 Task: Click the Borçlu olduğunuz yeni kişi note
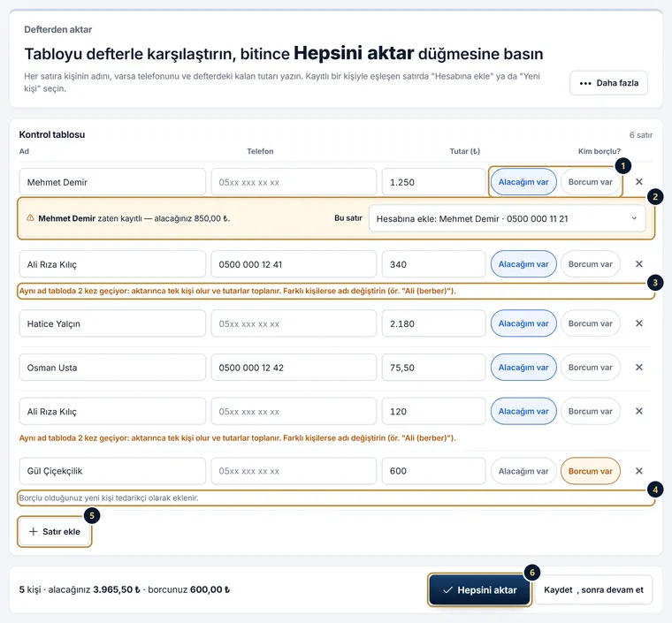tap(109, 498)
